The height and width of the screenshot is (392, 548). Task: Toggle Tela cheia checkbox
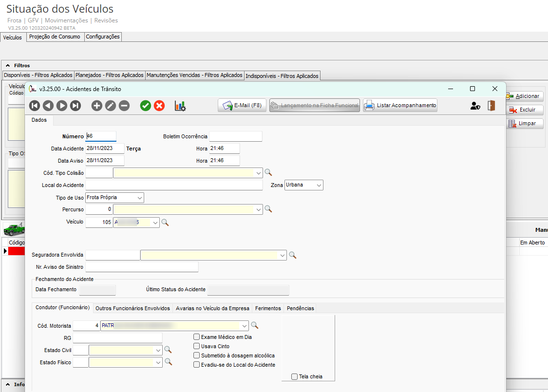click(x=294, y=376)
